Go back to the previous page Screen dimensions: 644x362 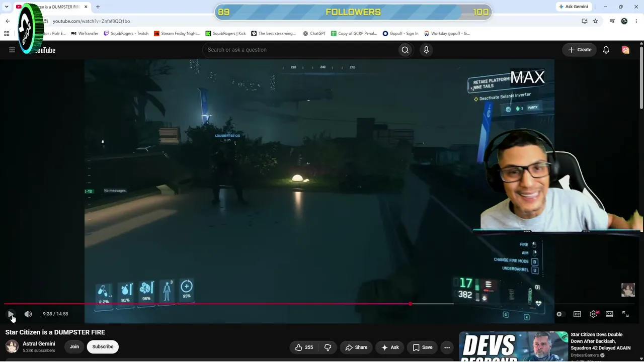coord(8,21)
